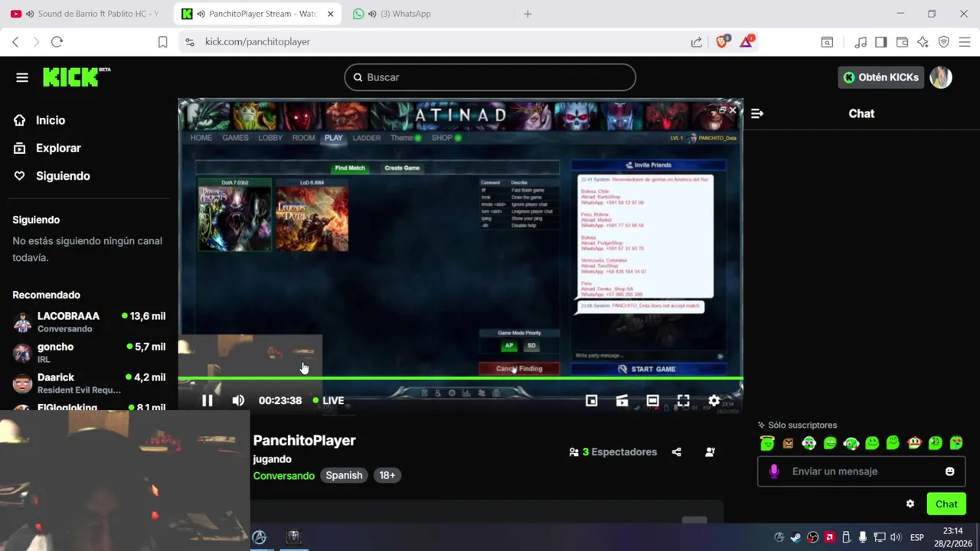The height and width of the screenshot is (551, 980).
Task: Open Daarick recommended channel
Action: pos(89,383)
